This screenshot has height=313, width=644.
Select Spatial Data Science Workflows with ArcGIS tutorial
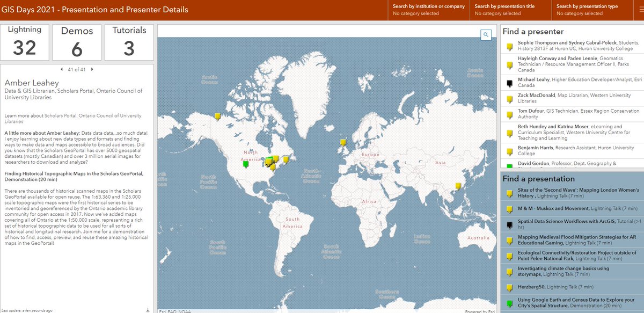[x=572, y=224]
